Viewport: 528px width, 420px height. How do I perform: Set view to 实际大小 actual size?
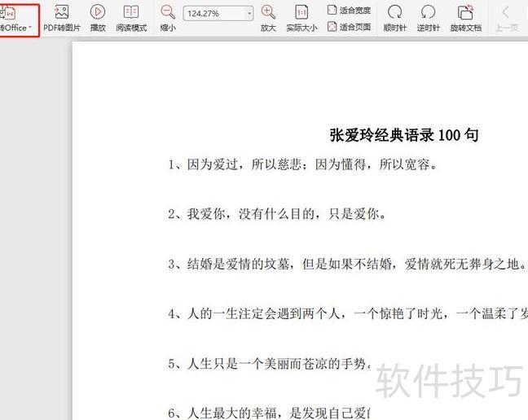(x=301, y=20)
